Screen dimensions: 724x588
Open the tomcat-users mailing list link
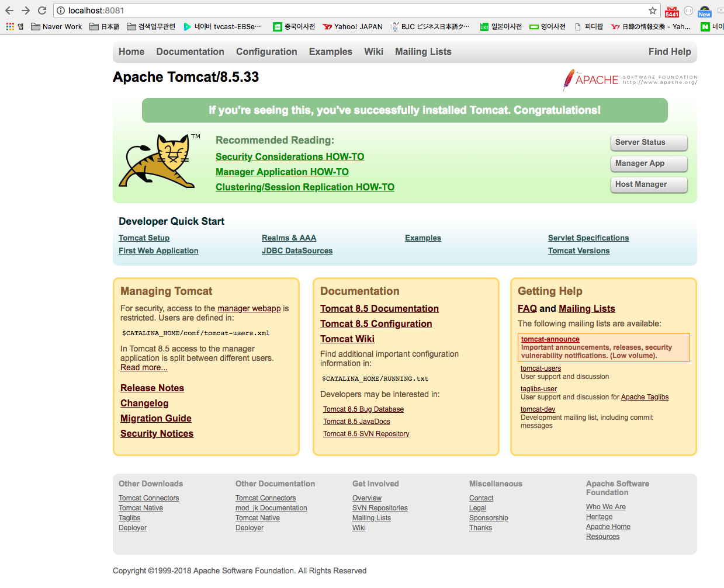(x=541, y=368)
